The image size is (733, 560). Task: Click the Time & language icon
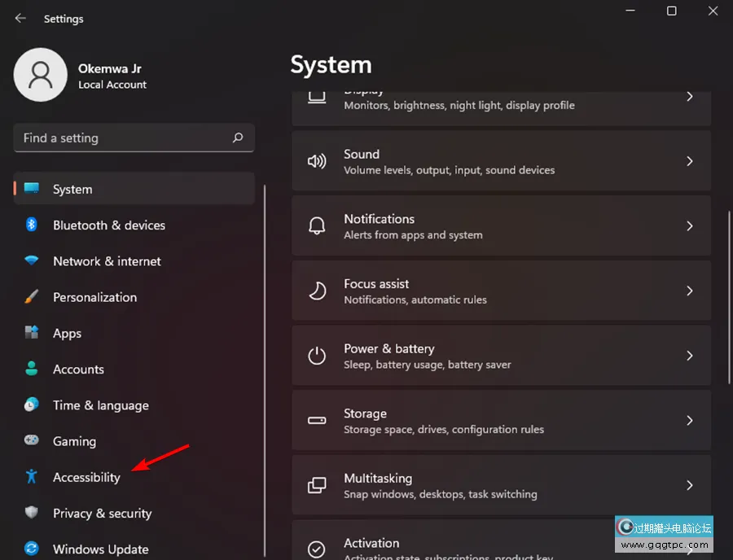tap(30, 405)
